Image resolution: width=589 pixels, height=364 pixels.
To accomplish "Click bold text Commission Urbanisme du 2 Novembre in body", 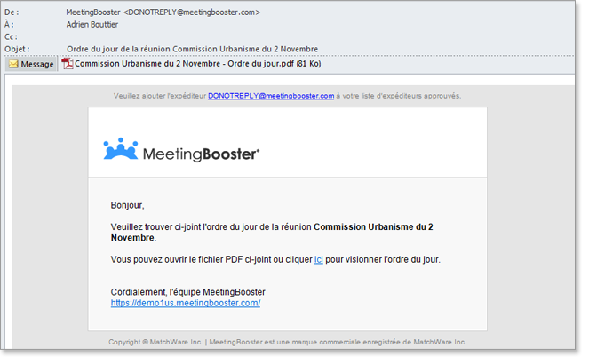I will point(272,233).
